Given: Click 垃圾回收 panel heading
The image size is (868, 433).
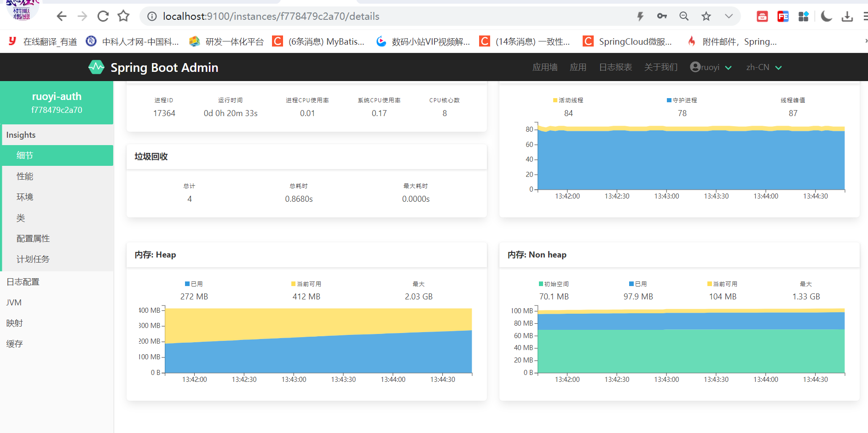Looking at the screenshot, I should (151, 157).
